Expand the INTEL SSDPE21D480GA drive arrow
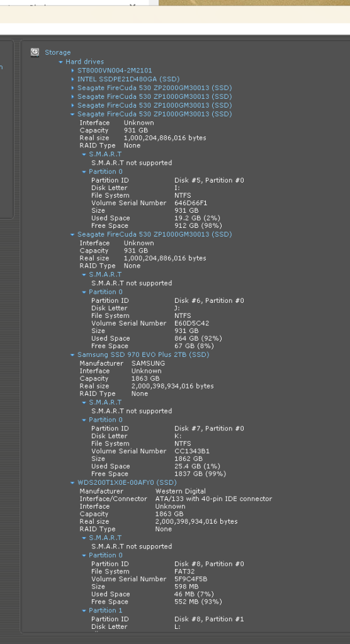The image size is (350, 644). click(73, 79)
